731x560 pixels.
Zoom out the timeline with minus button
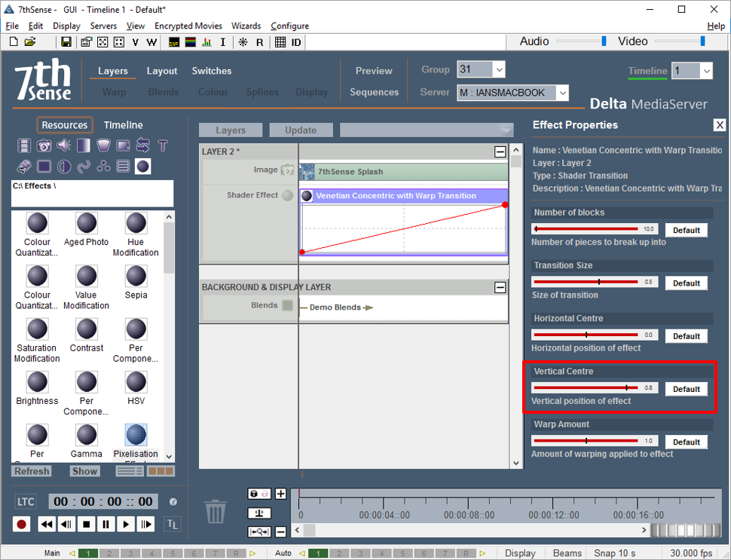click(x=280, y=531)
